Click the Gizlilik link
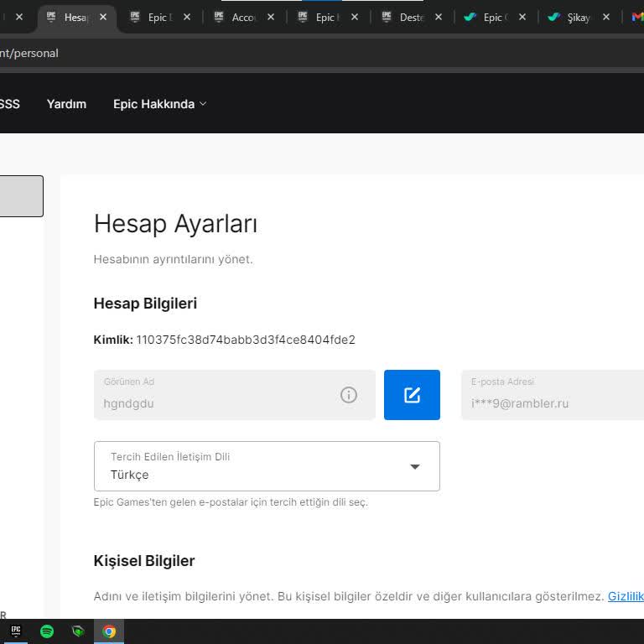This screenshot has width=644, height=644. [x=626, y=596]
